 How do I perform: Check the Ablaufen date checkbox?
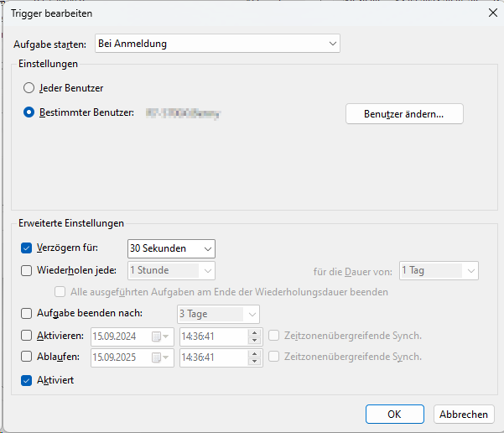pos(27,357)
